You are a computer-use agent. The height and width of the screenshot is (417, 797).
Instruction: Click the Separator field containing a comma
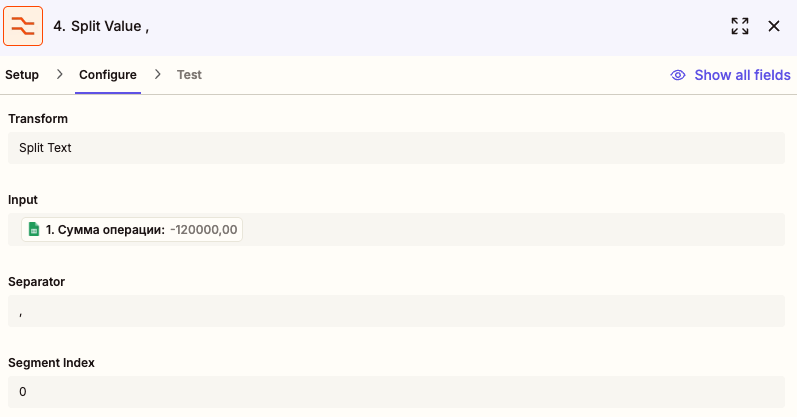pyautogui.click(x=396, y=311)
